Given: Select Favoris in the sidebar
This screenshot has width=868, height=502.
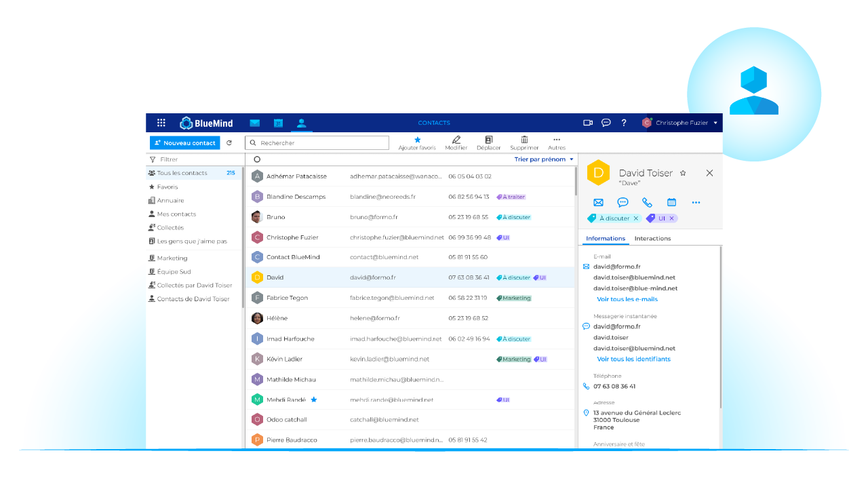Looking at the screenshot, I should (x=167, y=187).
